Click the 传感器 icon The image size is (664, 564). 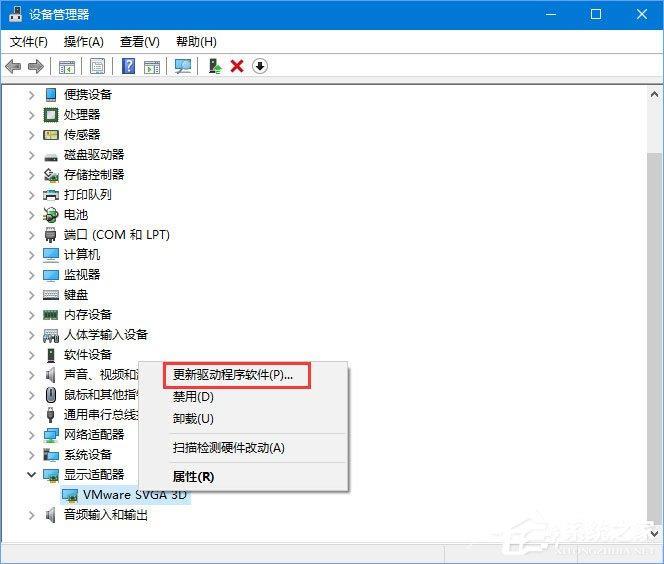tap(51, 135)
